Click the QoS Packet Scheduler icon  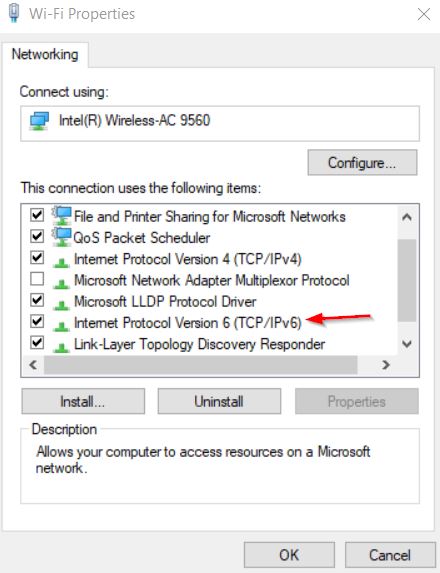(61, 237)
